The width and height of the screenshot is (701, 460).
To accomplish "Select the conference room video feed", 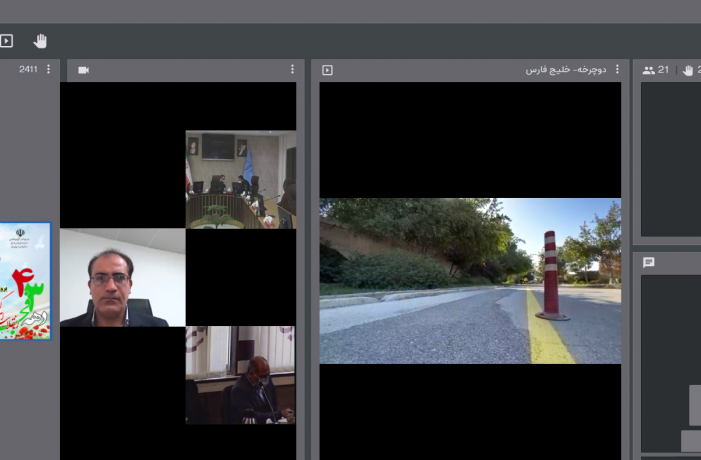I will point(240,180).
